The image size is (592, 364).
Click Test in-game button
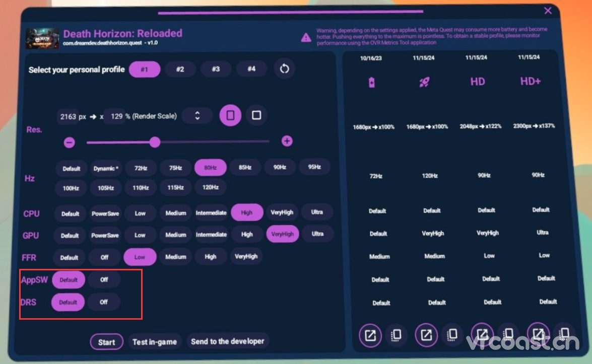pyautogui.click(x=154, y=342)
